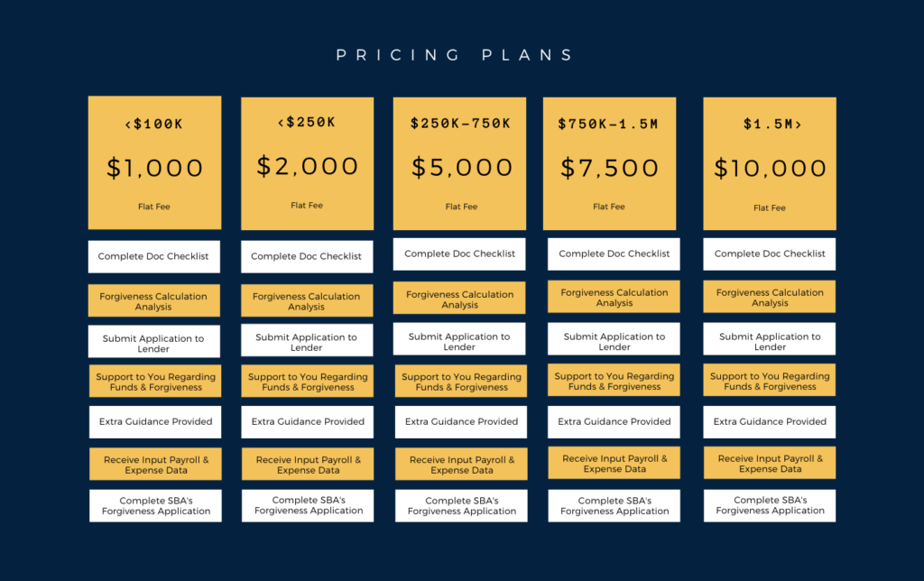Click the $250K-750K $5,000 plan card
The image size is (924, 581).
[x=459, y=164]
